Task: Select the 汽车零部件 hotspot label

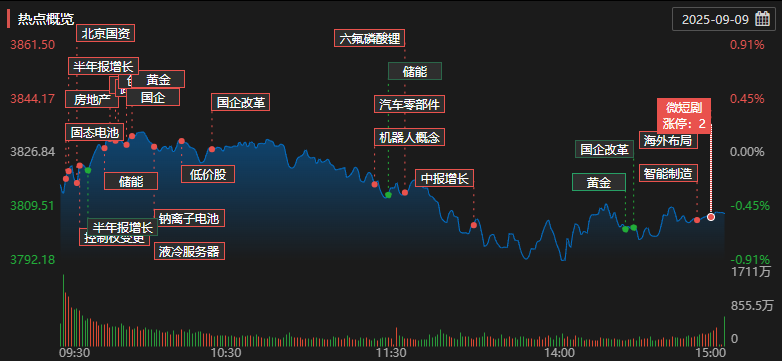Action: [x=409, y=104]
